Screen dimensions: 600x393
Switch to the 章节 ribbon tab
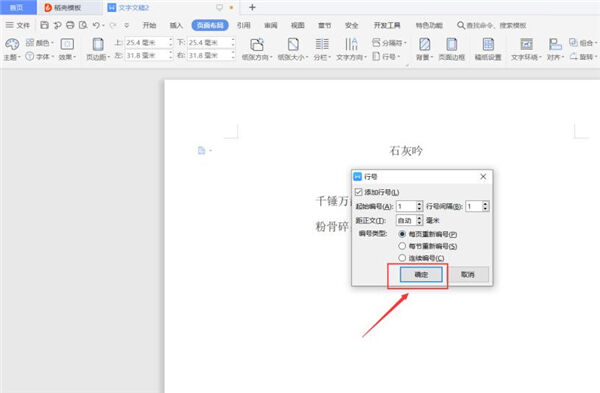pyautogui.click(x=324, y=25)
